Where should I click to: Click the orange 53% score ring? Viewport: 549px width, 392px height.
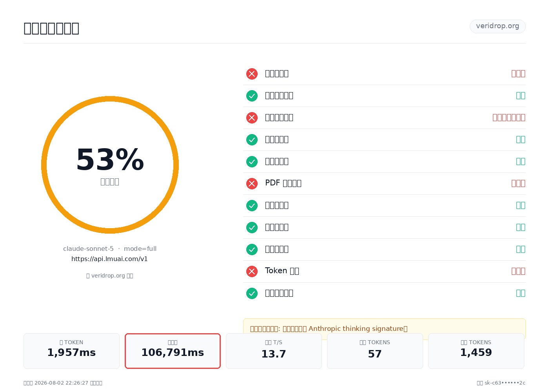110,165
